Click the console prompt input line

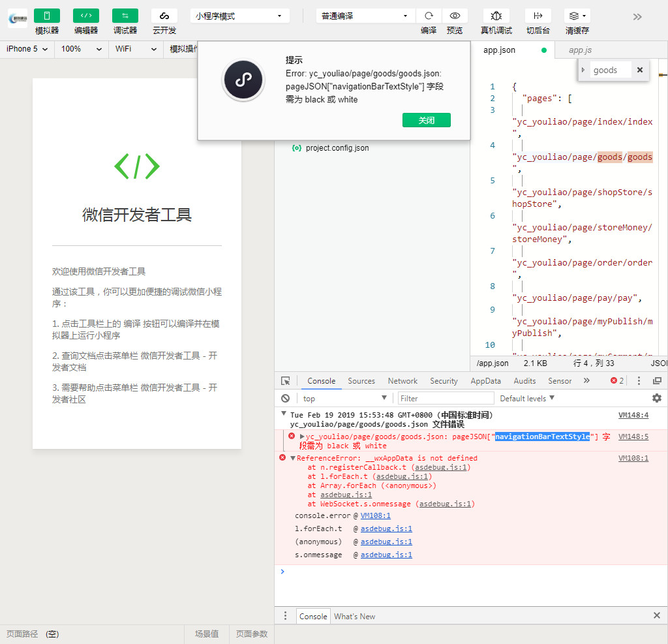(x=471, y=572)
